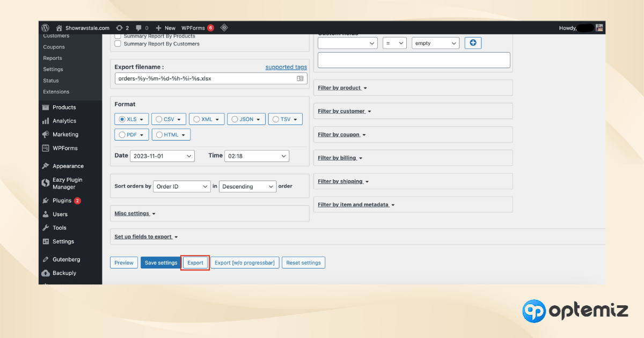644x338 pixels.
Task: Open the Products menu in sidebar
Action: point(64,107)
